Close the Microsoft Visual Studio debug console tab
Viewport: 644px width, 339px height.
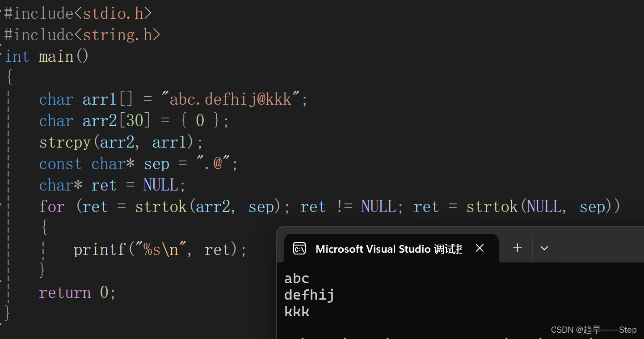click(480, 248)
